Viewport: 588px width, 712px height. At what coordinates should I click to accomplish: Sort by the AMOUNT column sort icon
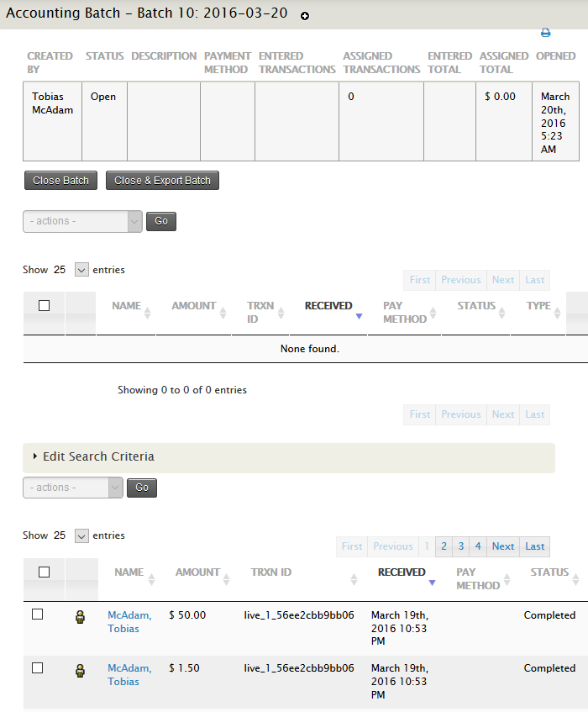point(225,578)
